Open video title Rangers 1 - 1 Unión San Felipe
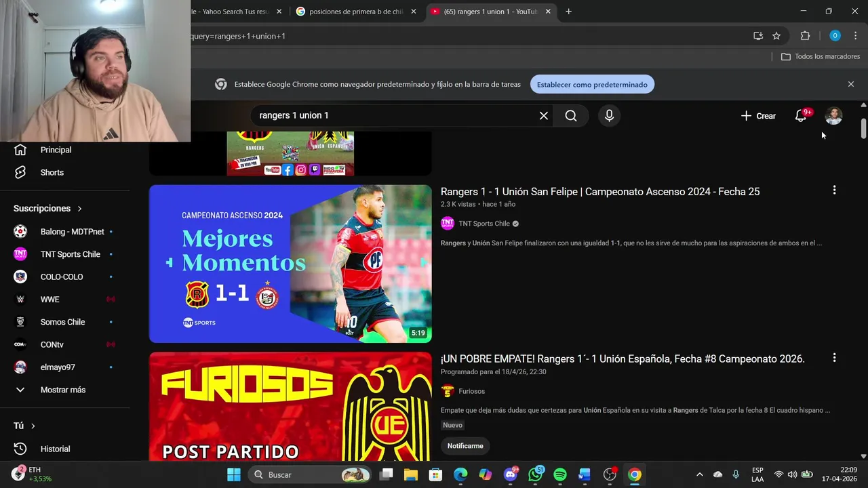The height and width of the screenshot is (488, 868). tap(600, 192)
